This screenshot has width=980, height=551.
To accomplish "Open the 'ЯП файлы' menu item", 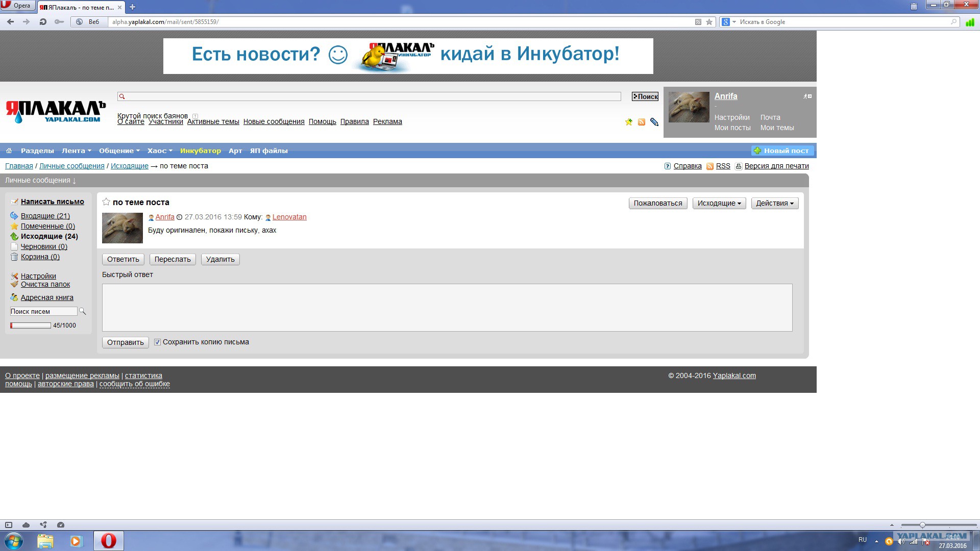I will (x=268, y=151).
